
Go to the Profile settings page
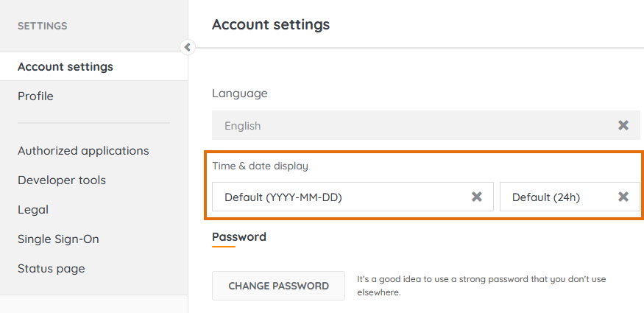(x=35, y=96)
